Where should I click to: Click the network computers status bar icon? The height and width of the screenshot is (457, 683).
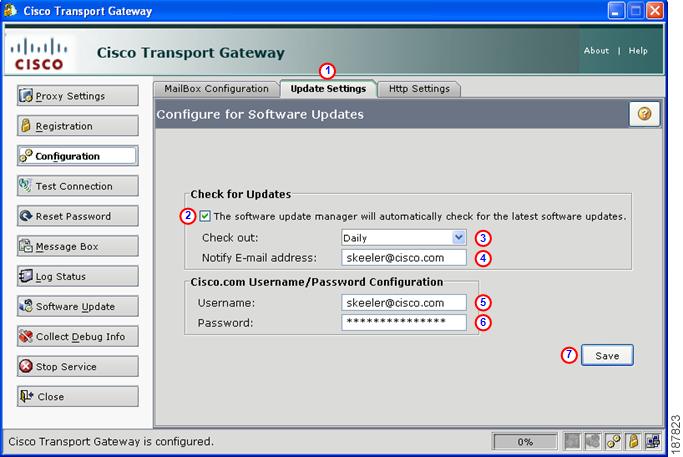tap(653, 441)
